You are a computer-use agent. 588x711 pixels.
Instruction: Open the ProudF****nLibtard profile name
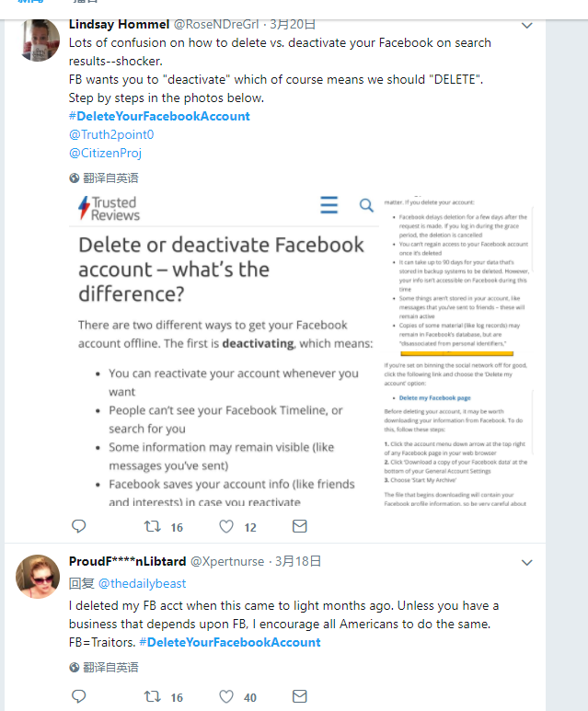pyautogui.click(x=128, y=561)
